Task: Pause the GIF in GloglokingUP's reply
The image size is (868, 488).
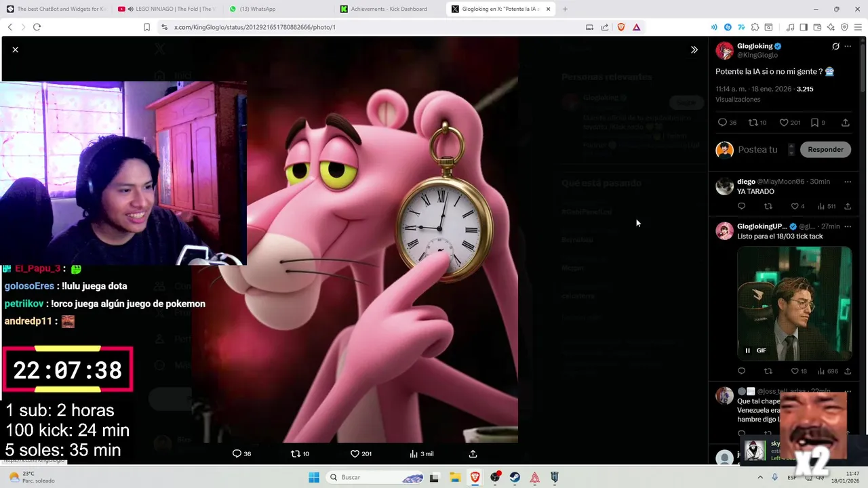Action: (748, 350)
